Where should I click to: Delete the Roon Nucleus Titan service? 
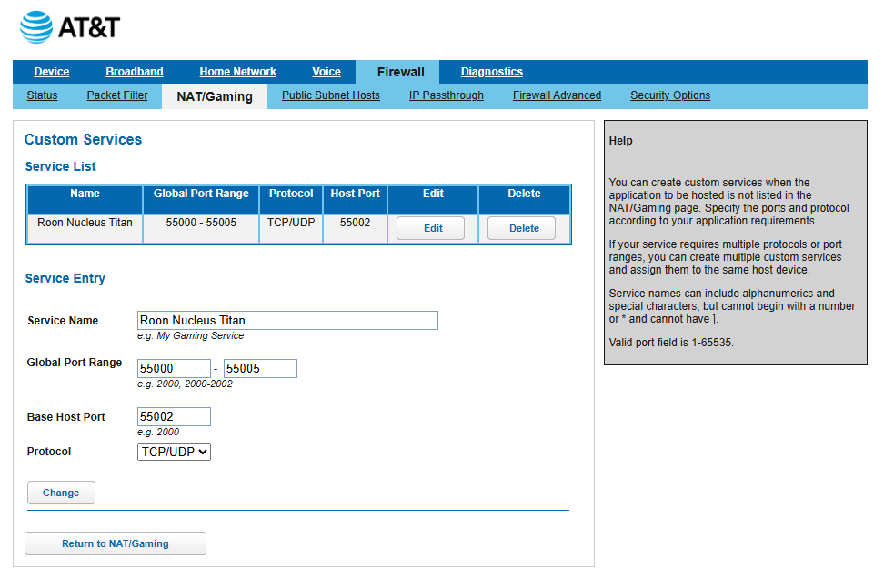[524, 228]
